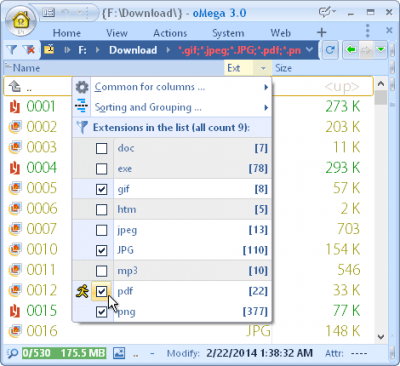Click the file list vertical scrollbar
This screenshot has height=366, width=400.
coord(381,210)
